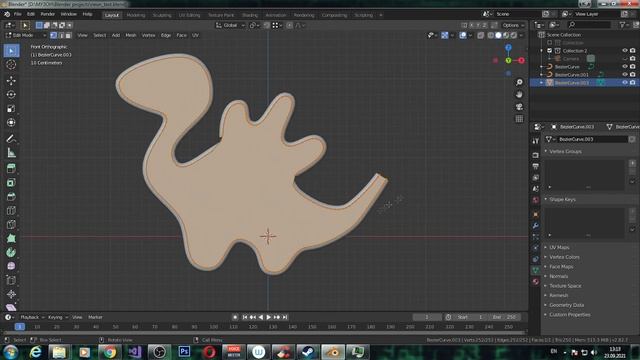Switch orthographic/perspective with grid icon

pos(519,119)
